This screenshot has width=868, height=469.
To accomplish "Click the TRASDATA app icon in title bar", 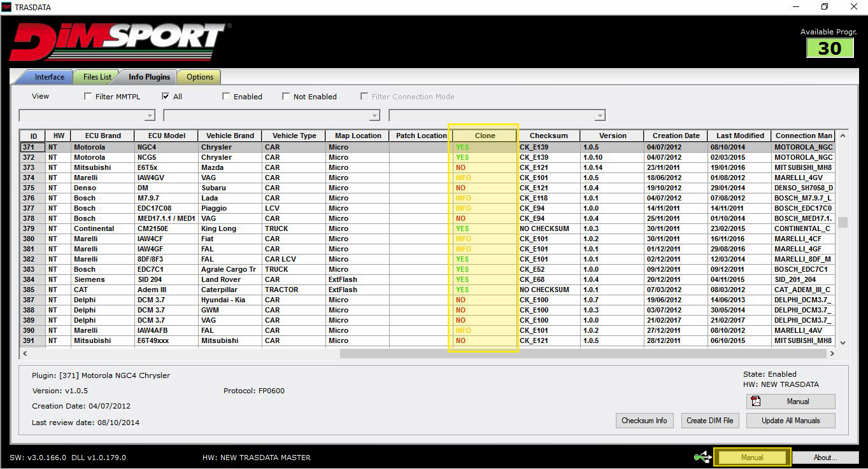I will [x=6, y=7].
